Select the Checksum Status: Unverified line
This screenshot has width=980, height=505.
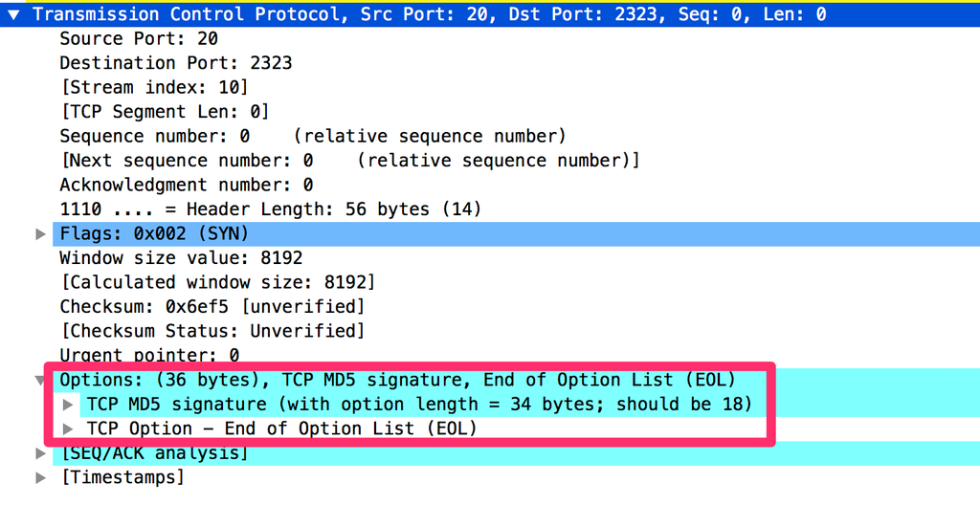pyautogui.click(x=212, y=331)
